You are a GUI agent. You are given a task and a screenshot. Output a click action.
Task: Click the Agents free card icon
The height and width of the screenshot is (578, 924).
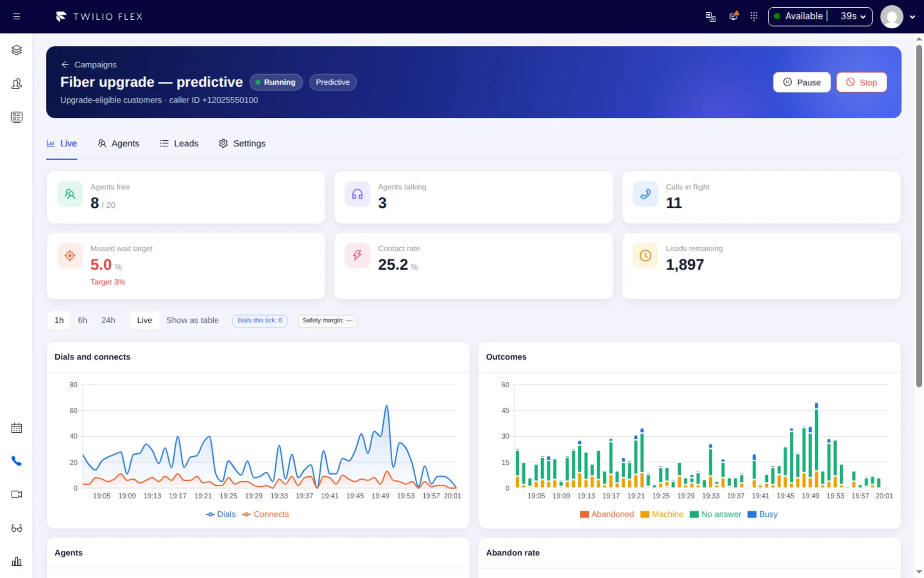tap(70, 194)
